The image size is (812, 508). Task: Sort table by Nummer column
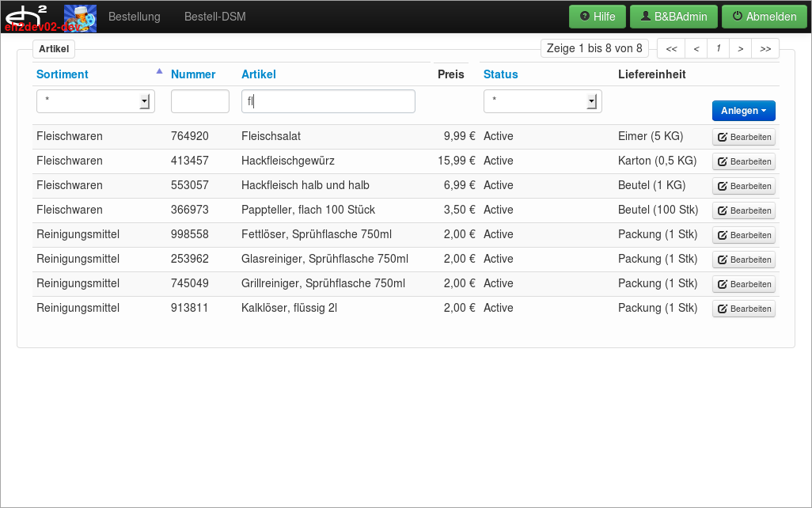(x=193, y=74)
